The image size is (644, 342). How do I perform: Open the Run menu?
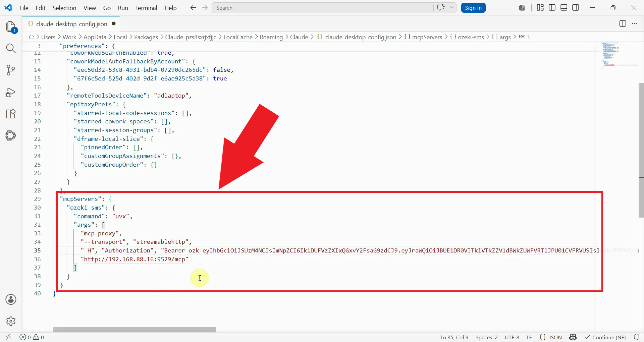pyautogui.click(x=123, y=8)
